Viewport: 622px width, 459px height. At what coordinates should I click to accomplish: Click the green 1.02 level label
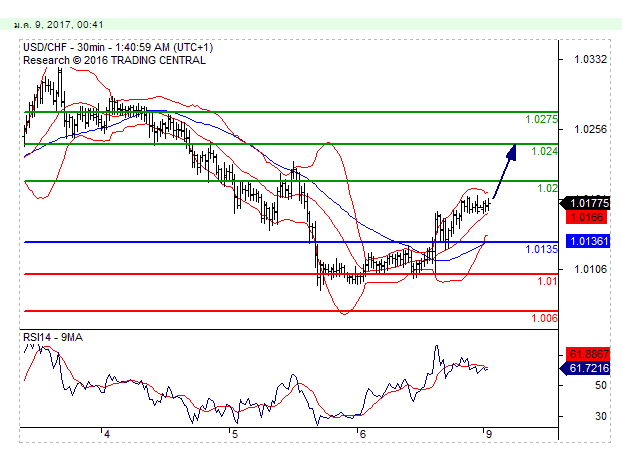[547, 188]
